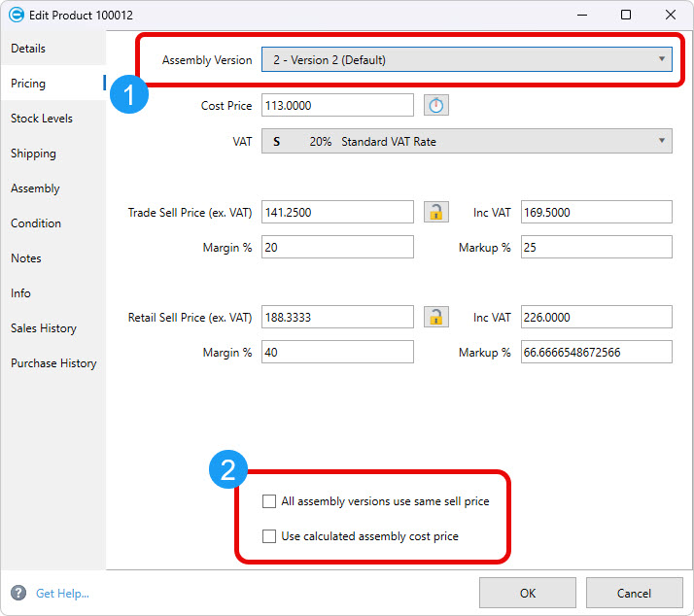Click the app logo in title bar
The height and width of the screenshot is (616, 694).
pos(16,15)
